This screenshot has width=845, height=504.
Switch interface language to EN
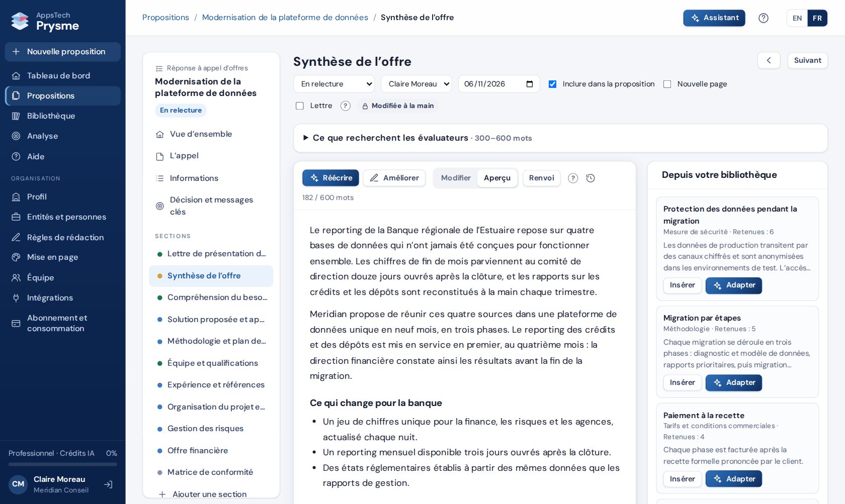tap(797, 18)
